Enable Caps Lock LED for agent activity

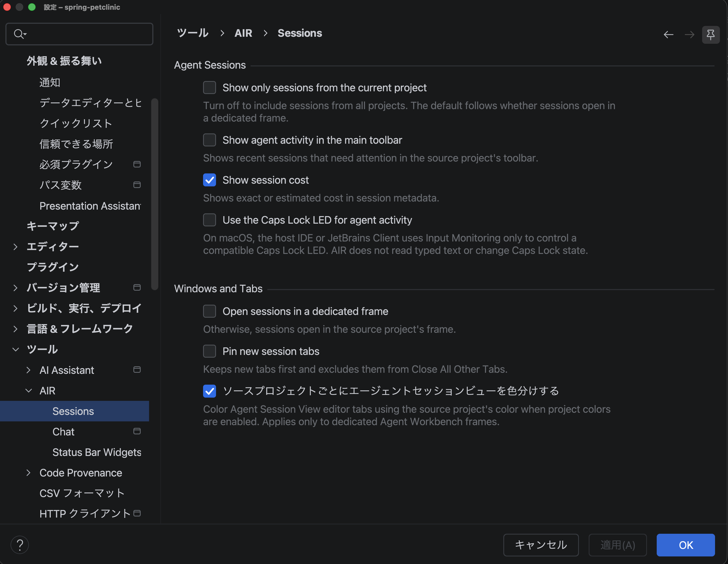tap(209, 220)
